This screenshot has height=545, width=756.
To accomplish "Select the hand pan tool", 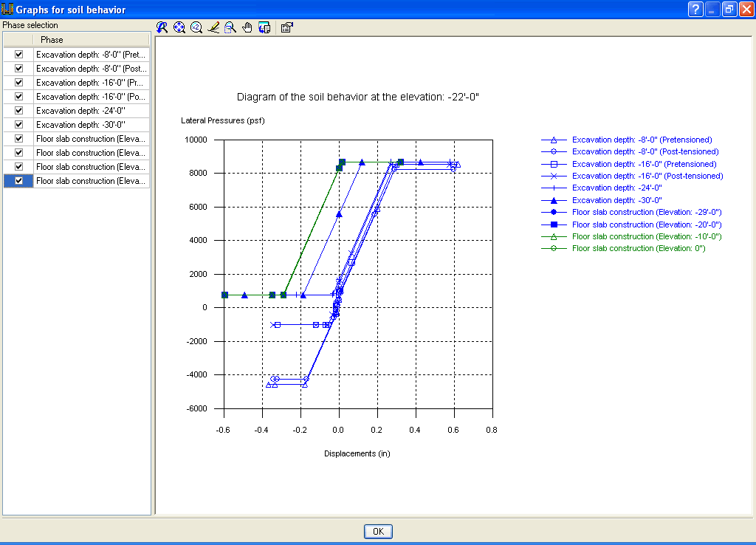I will click(247, 27).
